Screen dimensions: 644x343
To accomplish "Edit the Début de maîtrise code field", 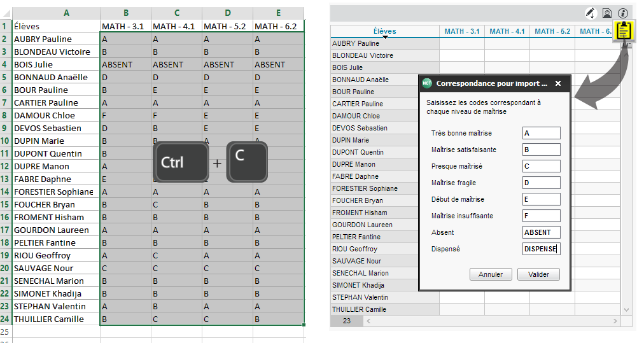I will click(x=542, y=199).
